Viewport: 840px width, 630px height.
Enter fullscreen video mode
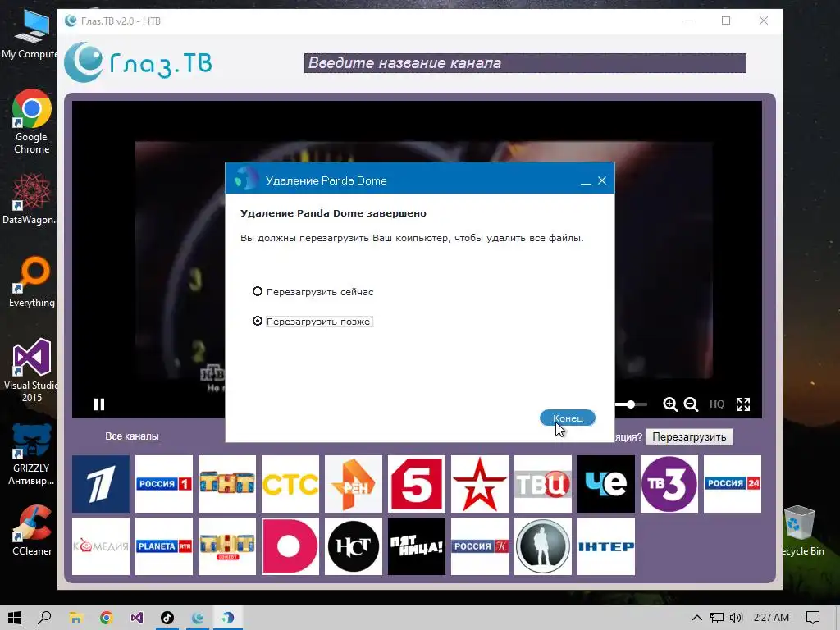pyautogui.click(x=743, y=404)
